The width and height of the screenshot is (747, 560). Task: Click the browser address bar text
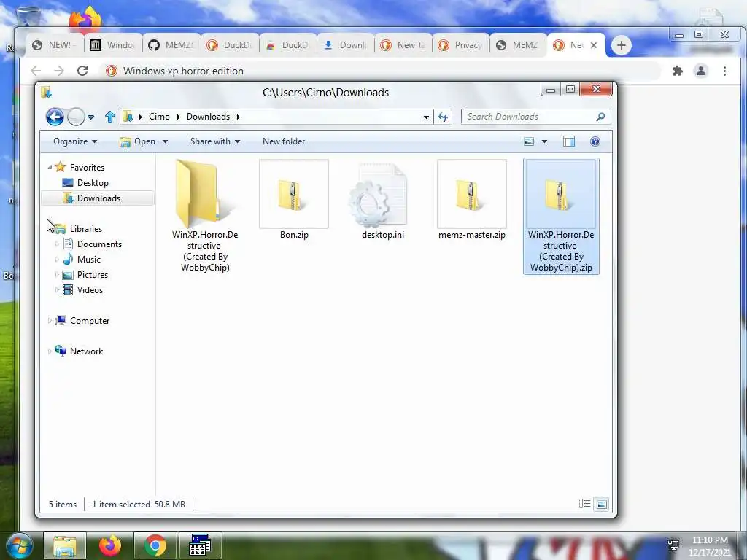tap(183, 71)
